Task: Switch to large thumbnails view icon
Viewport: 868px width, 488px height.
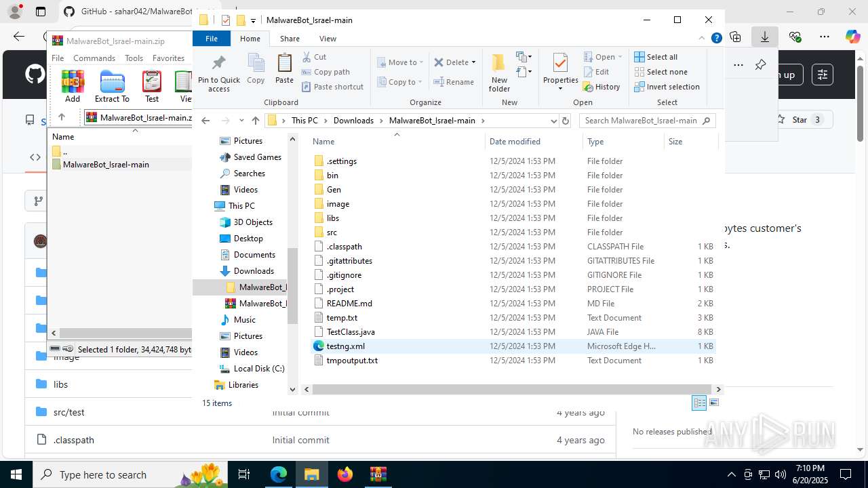Action: pos(713,403)
